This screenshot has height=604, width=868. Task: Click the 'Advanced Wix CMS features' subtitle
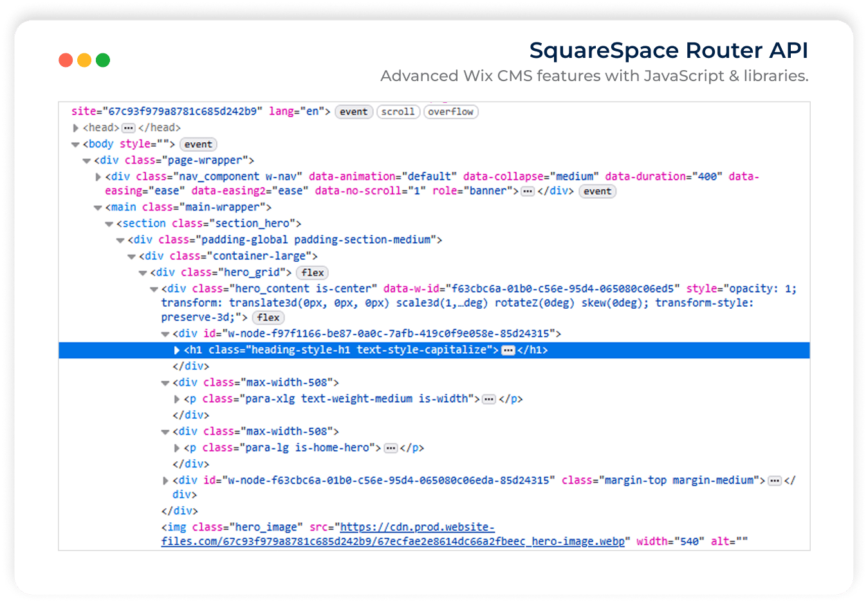[x=595, y=76]
